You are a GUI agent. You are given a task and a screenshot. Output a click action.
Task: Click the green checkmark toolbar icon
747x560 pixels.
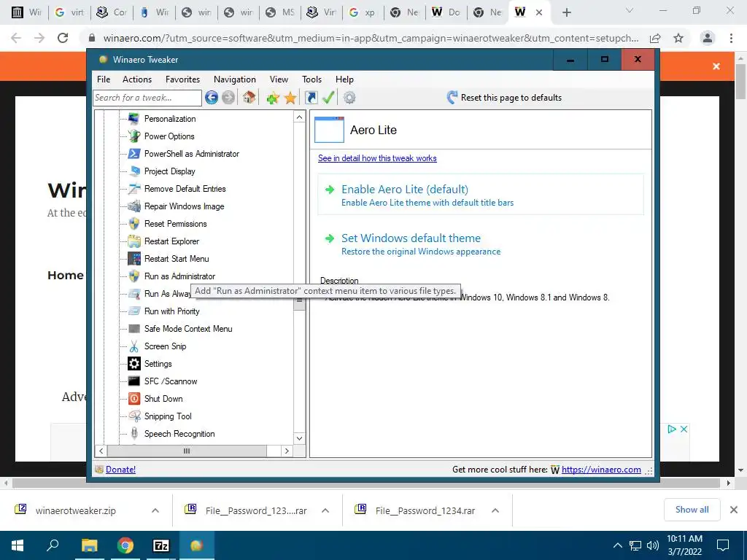click(x=328, y=97)
